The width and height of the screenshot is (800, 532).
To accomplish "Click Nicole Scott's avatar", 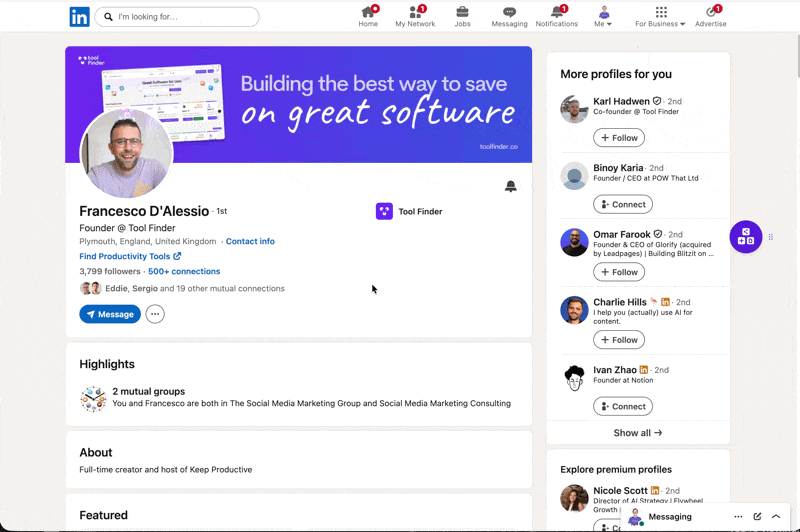I will click(x=574, y=498).
